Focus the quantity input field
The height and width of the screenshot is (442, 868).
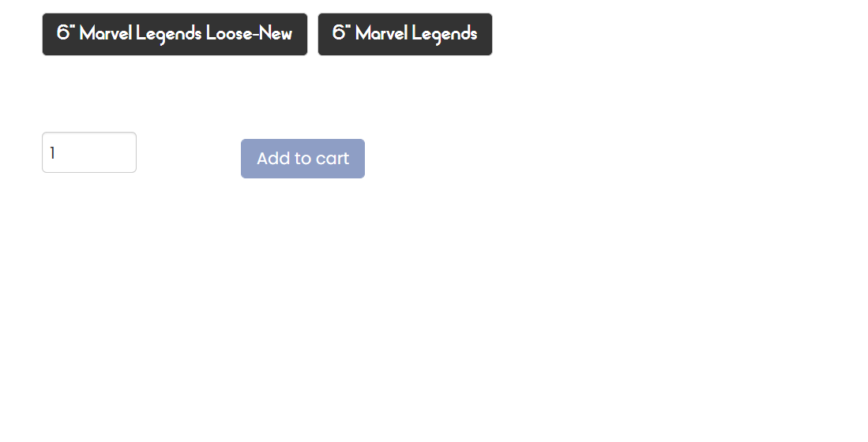(89, 152)
